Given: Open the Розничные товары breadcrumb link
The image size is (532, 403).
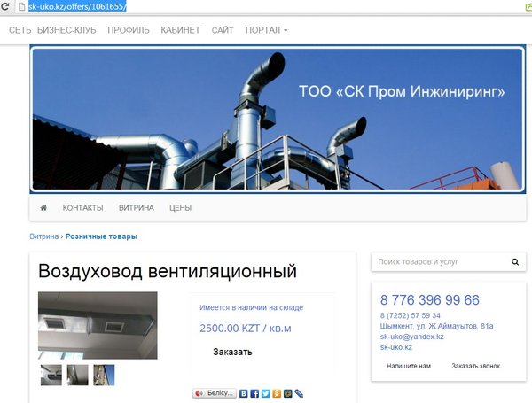Looking at the screenshot, I should [x=101, y=236].
